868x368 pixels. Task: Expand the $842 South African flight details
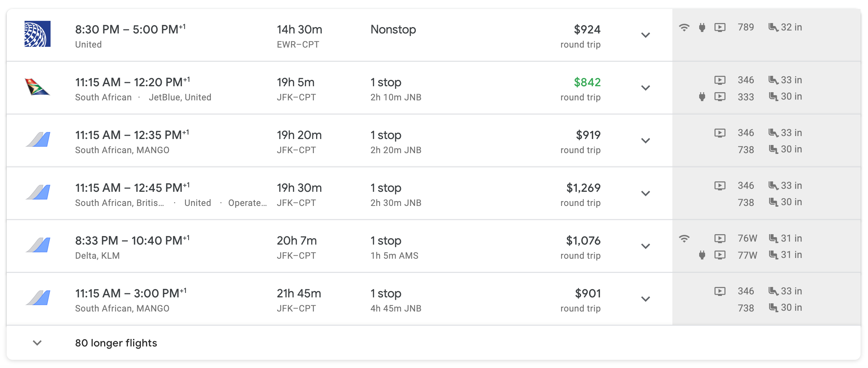(x=646, y=88)
